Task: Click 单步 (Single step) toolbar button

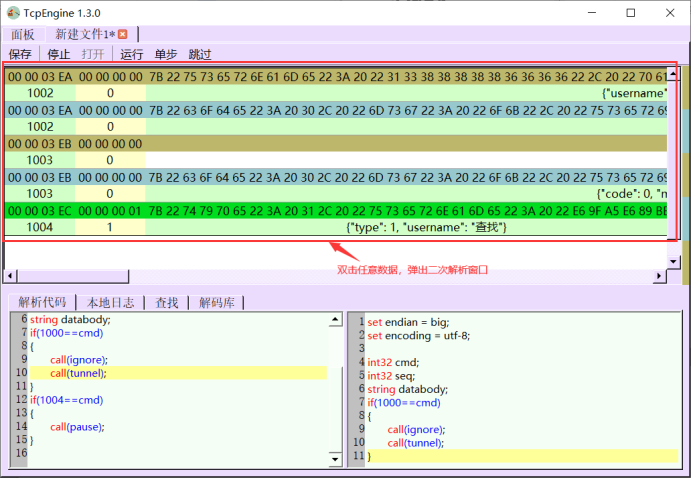Action: 165,54
